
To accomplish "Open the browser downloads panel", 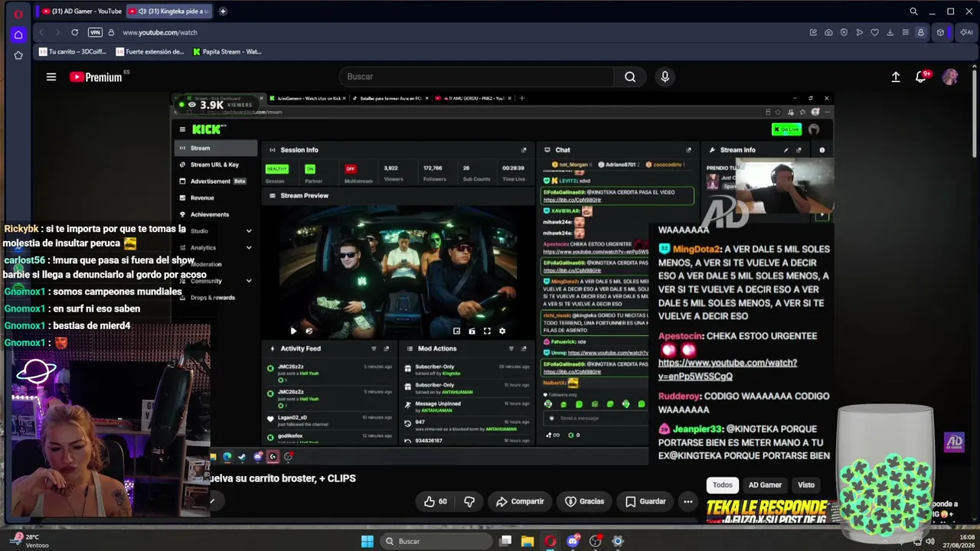I will tap(890, 32).
